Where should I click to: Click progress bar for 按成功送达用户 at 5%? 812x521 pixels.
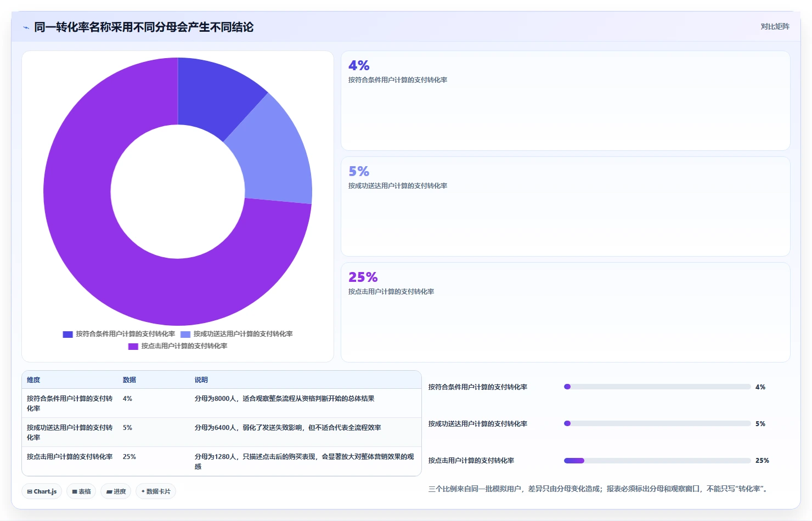pyautogui.click(x=657, y=423)
